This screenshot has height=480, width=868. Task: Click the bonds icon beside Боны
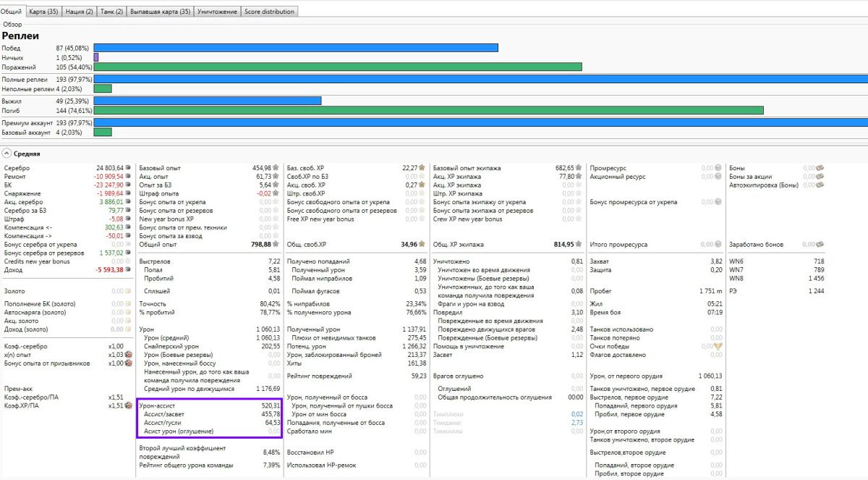[x=820, y=168]
